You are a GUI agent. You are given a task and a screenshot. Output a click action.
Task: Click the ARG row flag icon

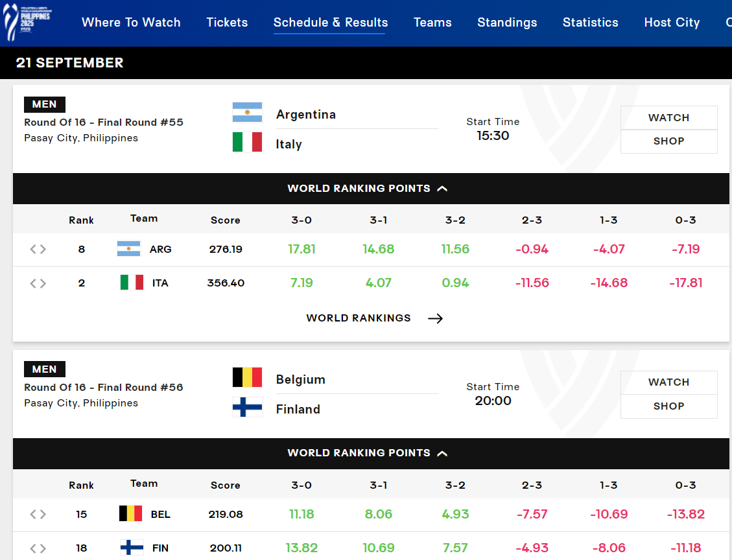pyautogui.click(x=128, y=249)
